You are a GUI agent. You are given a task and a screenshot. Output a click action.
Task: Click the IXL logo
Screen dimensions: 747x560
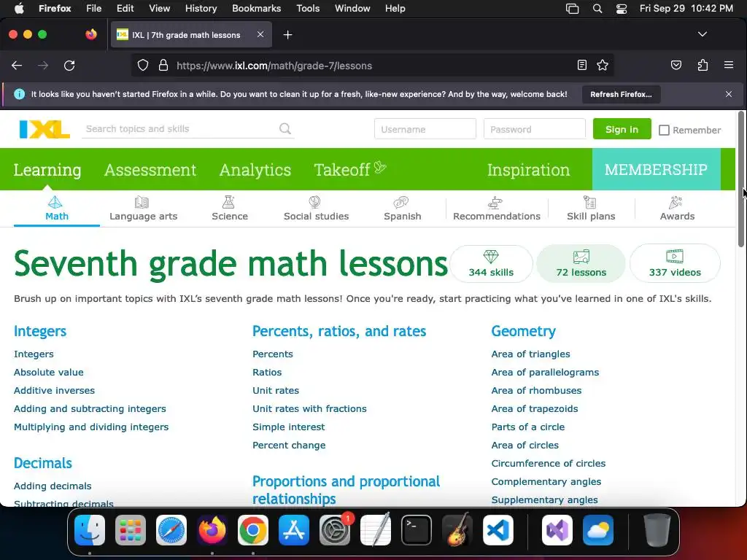point(44,129)
